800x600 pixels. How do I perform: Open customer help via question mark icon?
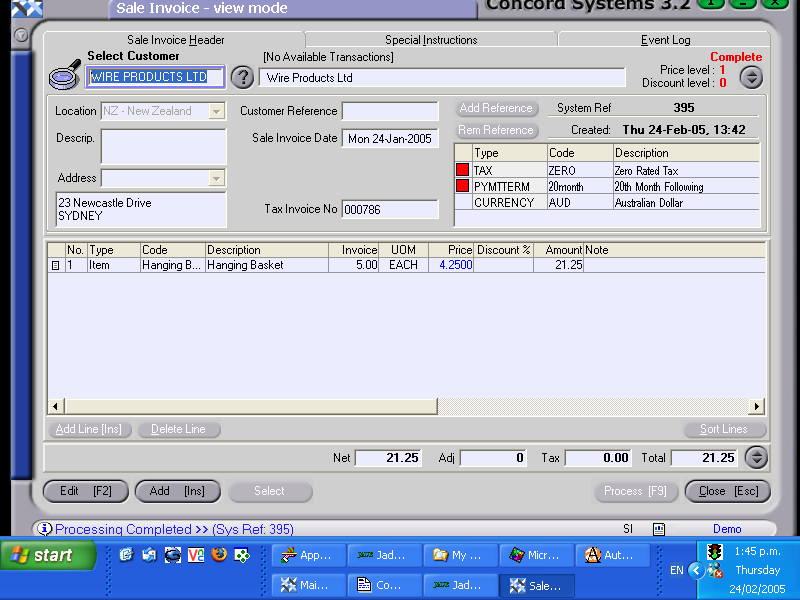click(242, 77)
